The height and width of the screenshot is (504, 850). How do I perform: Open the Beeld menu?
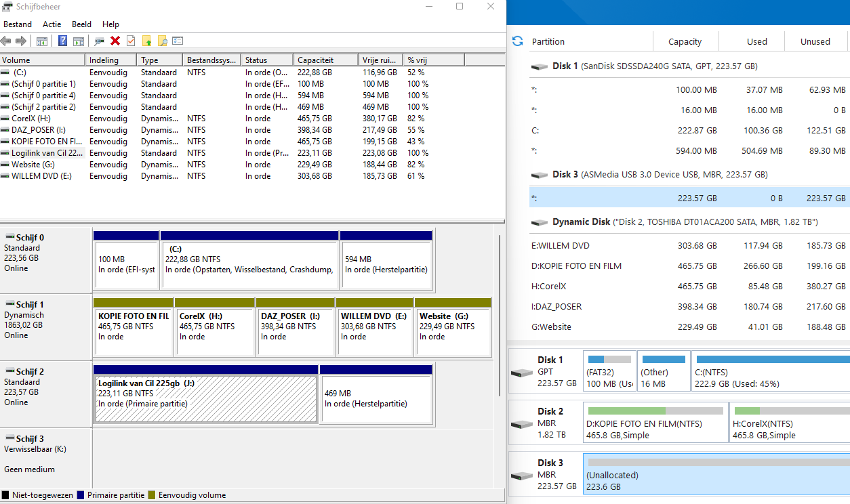point(81,24)
